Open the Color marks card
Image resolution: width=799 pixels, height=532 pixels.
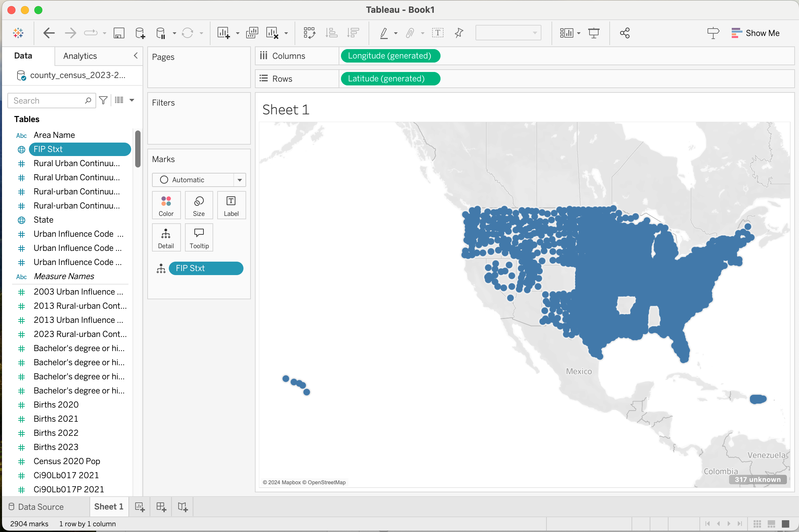tap(166, 205)
